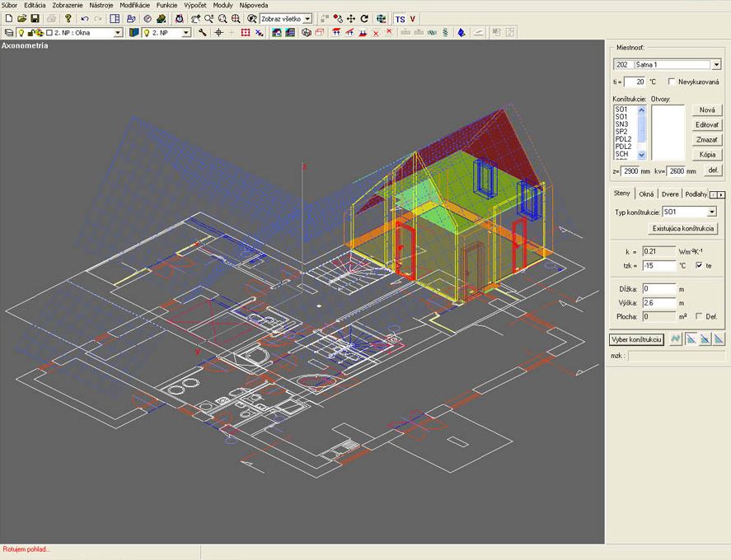The height and width of the screenshot is (560, 731).
Task: Expand the Miestnosť room dropdown
Action: (x=715, y=64)
